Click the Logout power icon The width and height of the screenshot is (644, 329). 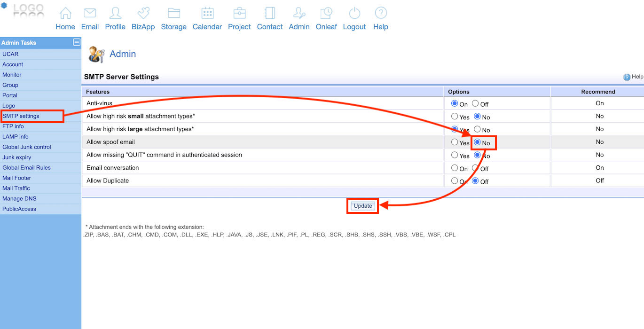pos(354,14)
